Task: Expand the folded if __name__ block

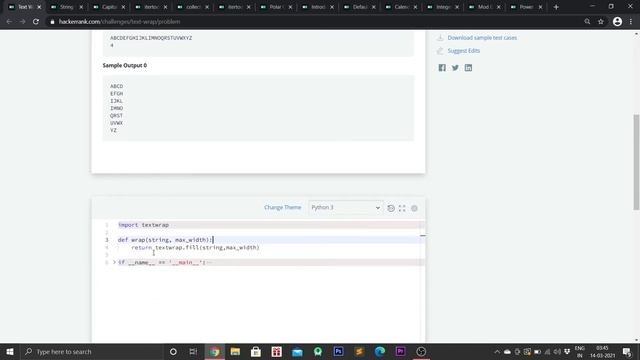Action: point(114,262)
